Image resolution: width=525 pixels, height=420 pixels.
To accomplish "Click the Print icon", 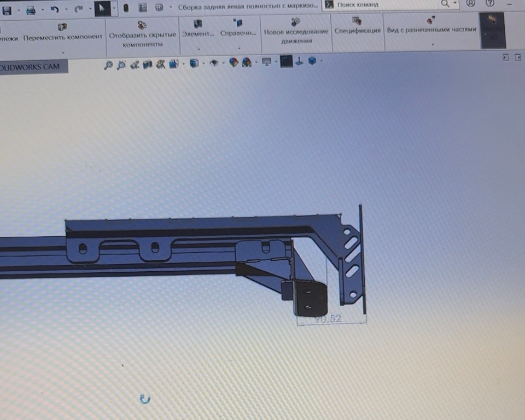I will click(x=31, y=10).
